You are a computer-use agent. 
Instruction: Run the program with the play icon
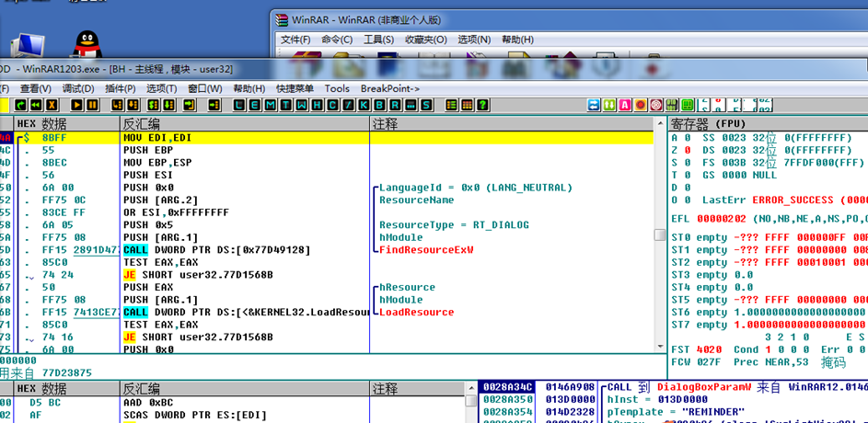point(77,105)
